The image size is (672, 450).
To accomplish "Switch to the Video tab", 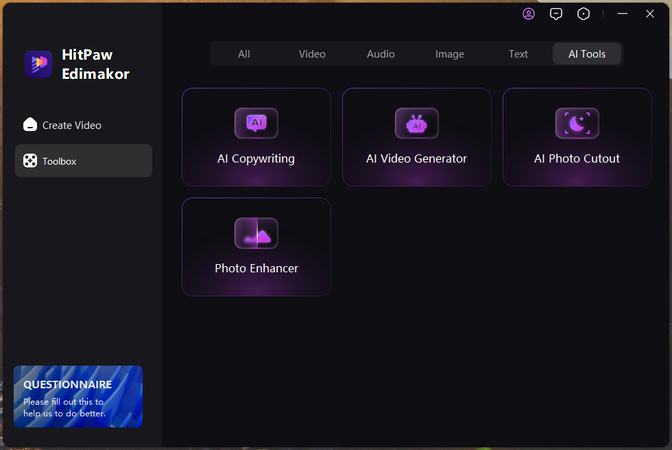I will tap(312, 54).
